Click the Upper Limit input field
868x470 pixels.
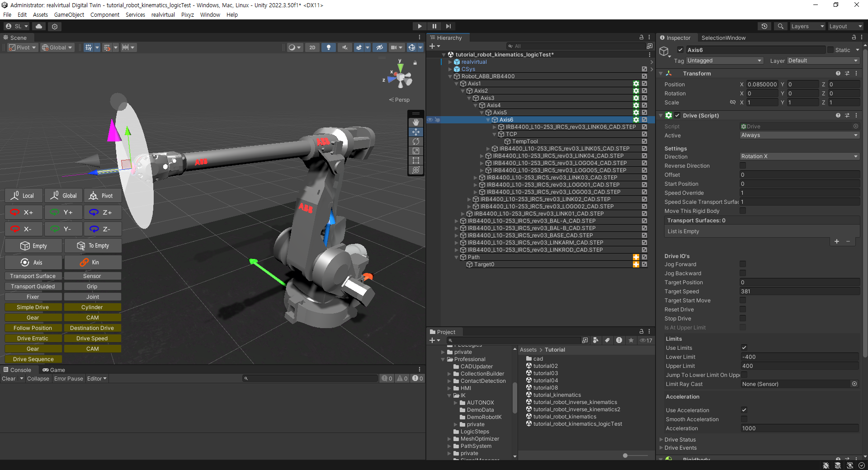799,366
